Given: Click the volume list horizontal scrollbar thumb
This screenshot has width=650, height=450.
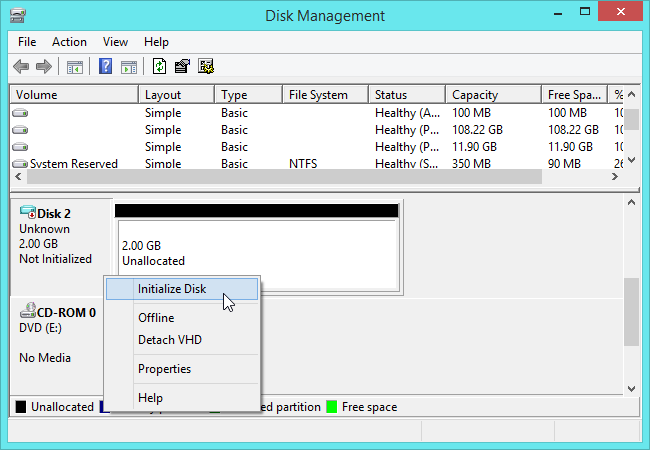Looking at the screenshot, I should (284, 177).
